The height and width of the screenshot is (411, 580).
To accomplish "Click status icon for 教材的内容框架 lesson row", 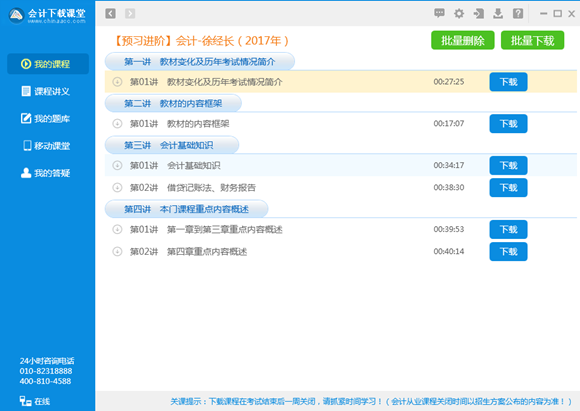I will (x=117, y=124).
